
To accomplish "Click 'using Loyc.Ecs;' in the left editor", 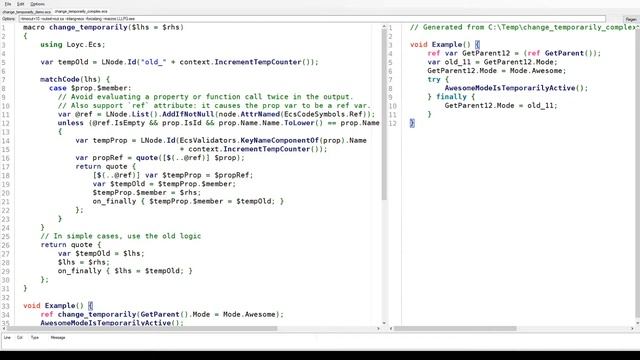I will tap(73, 44).
